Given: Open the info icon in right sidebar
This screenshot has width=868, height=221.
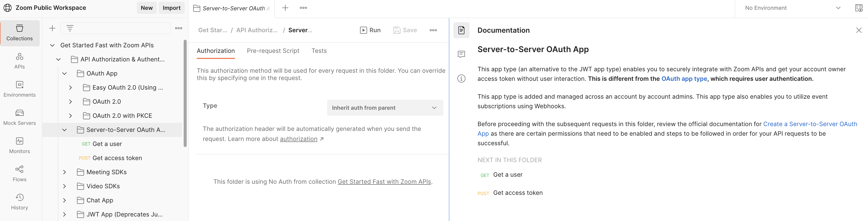Looking at the screenshot, I should tap(461, 79).
